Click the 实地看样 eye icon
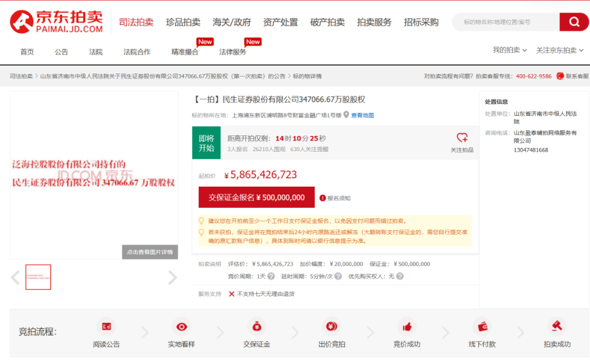Screen dimensions: 590x364 [x=181, y=326]
